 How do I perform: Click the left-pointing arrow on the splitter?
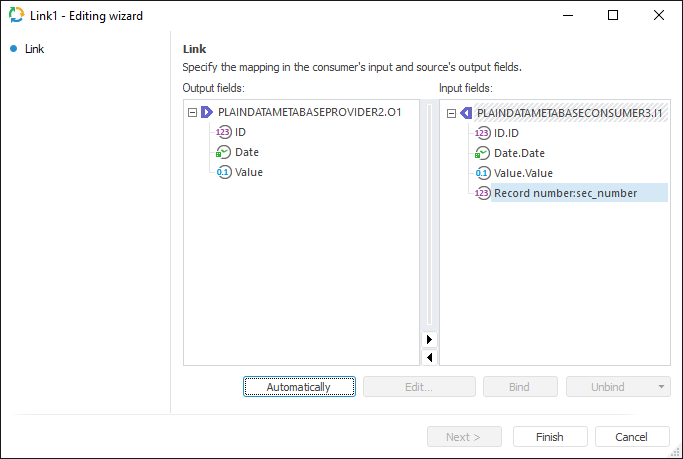(x=429, y=357)
